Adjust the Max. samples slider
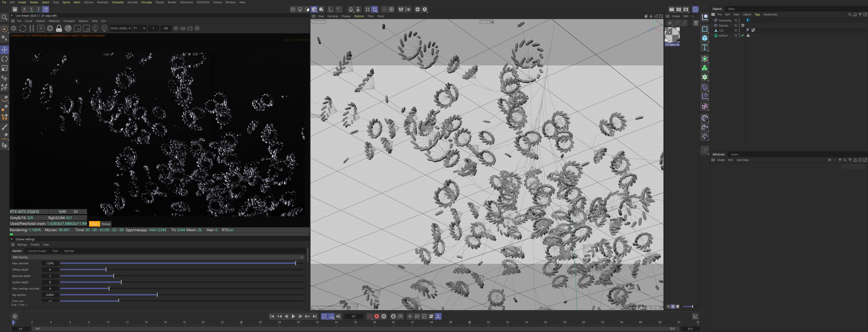 [182, 263]
